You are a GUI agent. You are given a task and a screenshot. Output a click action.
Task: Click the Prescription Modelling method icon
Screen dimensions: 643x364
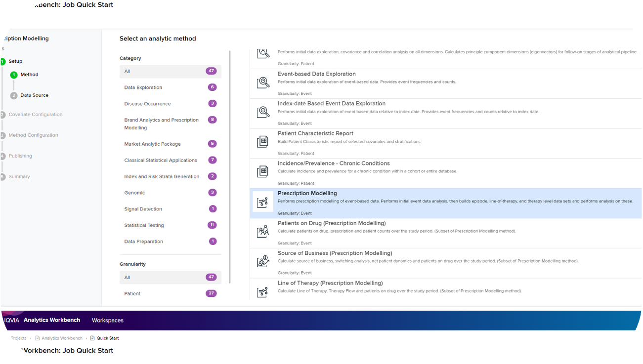[263, 202]
